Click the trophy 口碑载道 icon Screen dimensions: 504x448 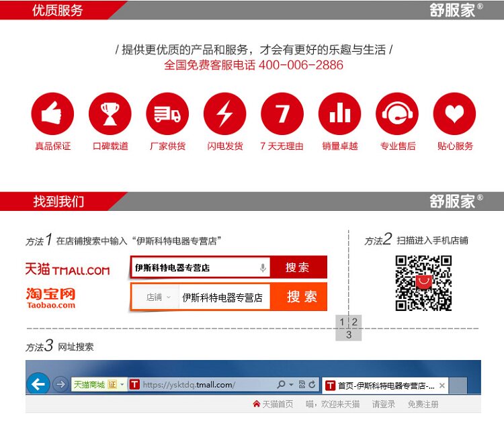[x=110, y=114]
